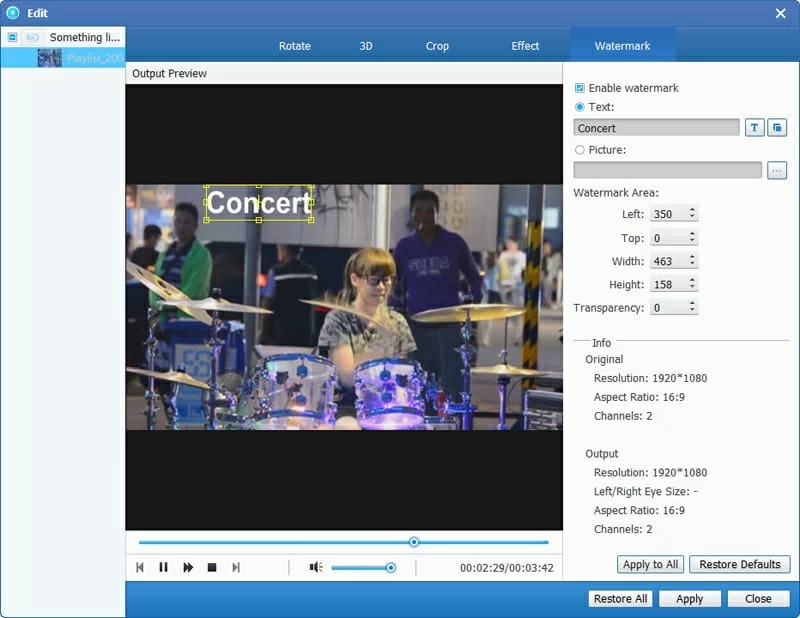Open the watermark text color picker
800x618 pixels.
click(x=777, y=128)
